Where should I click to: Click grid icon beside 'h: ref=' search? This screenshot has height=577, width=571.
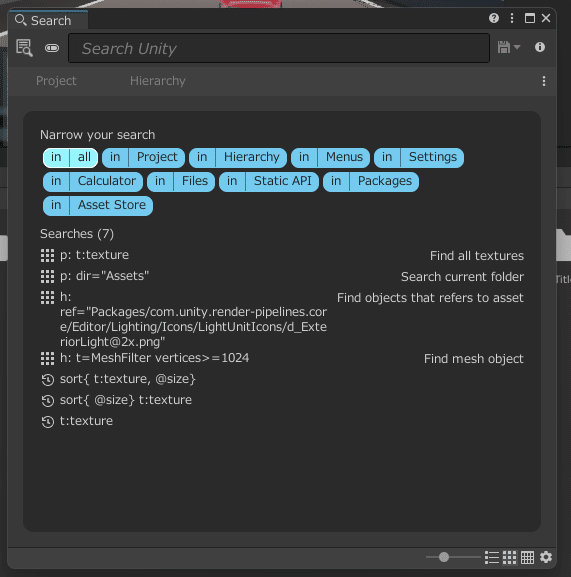coord(47,297)
